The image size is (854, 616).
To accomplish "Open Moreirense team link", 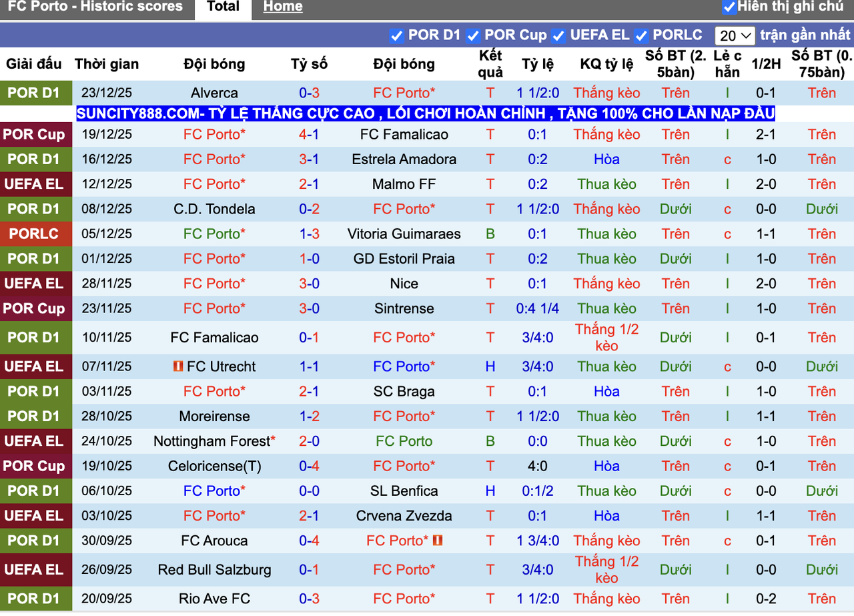I will point(214,416).
